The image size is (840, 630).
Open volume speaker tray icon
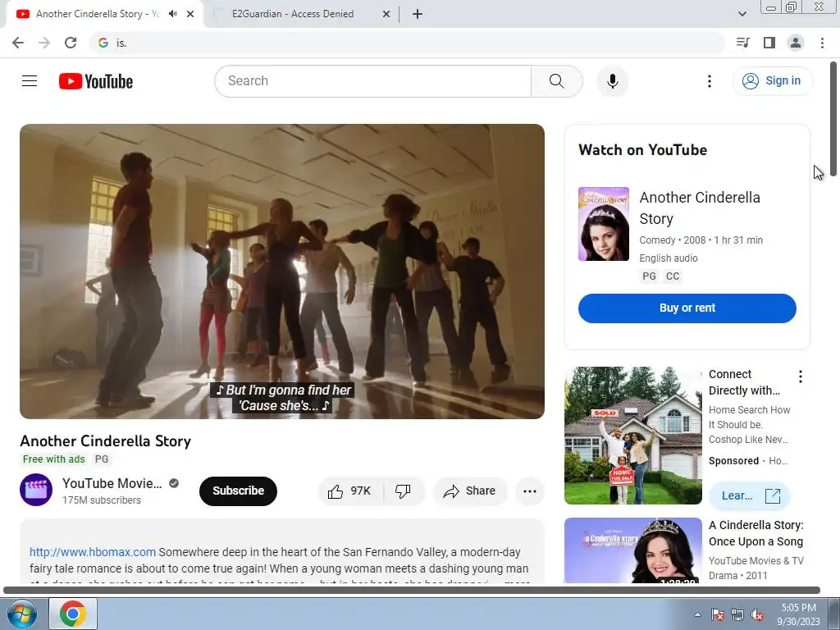coord(757,614)
